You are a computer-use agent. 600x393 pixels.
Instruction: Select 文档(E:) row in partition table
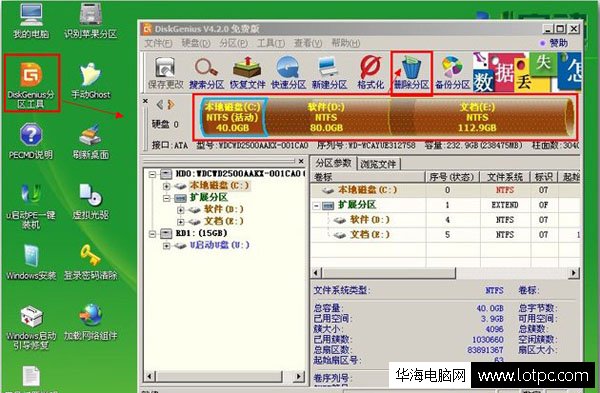(446, 235)
